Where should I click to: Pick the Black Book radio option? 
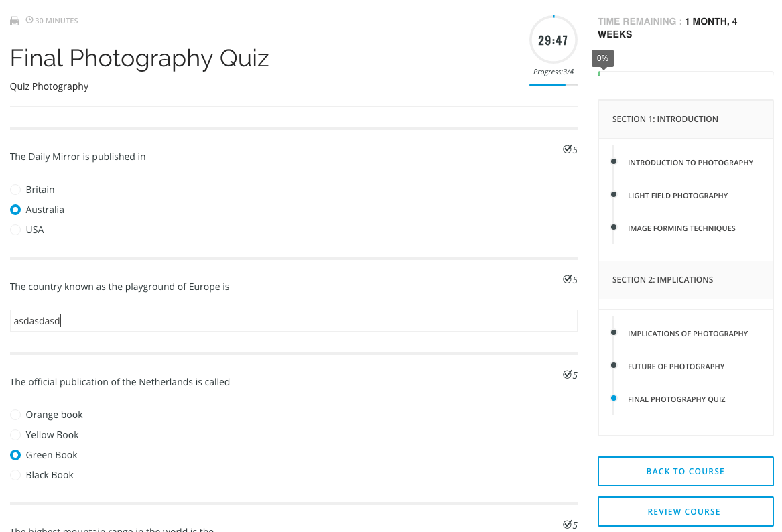[x=15, y=475]
